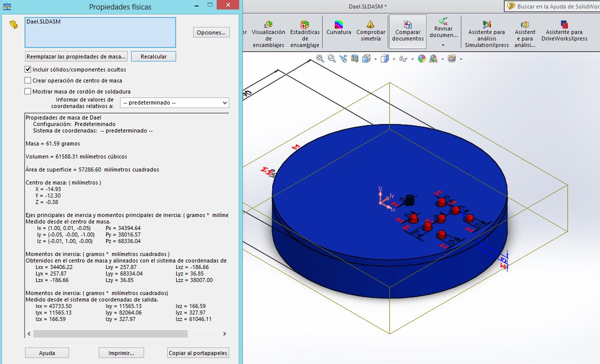This screenshot has height=364, width=600.
Task: Click Zoom to area magnifier icon
Action: pos(331,58)
